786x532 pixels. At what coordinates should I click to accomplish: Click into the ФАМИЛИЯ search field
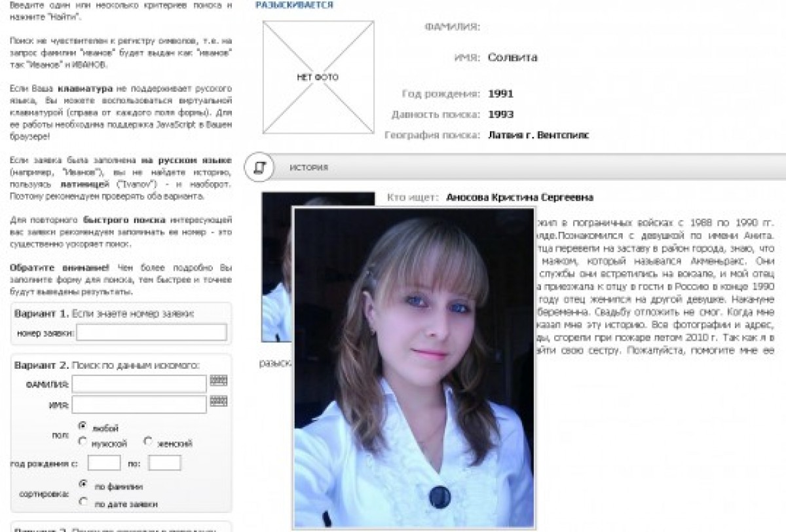[139, 384]
